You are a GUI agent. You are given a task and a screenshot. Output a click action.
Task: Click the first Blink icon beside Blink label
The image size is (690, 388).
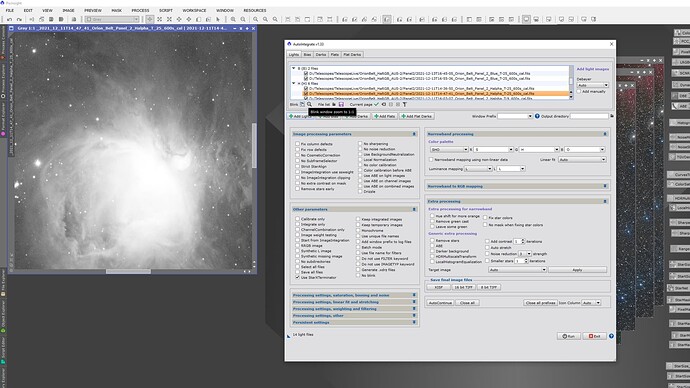click(x=302, y=104)
